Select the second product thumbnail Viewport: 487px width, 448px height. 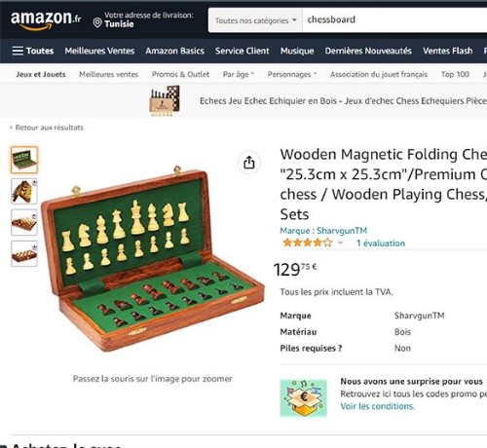pos(24,191)
